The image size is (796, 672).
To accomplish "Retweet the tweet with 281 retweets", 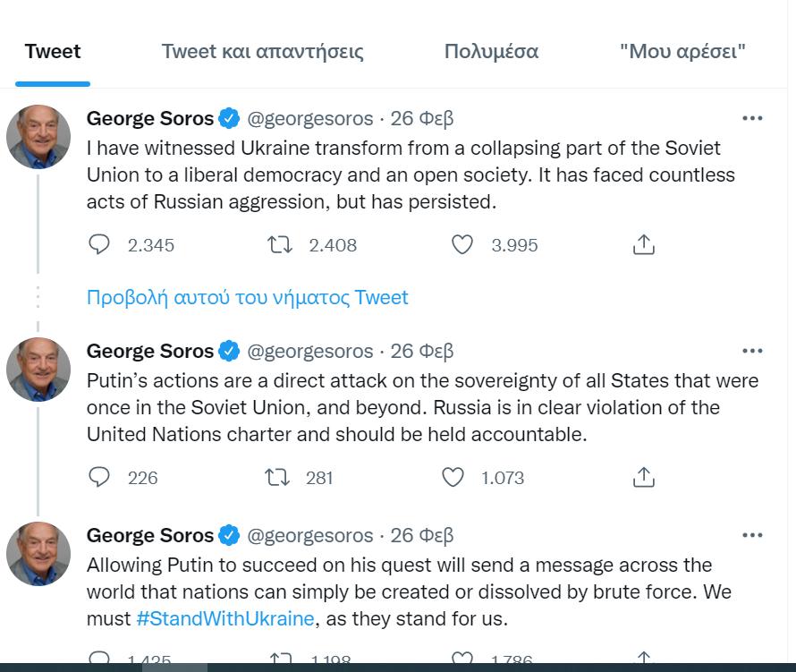I will point(278,478).
